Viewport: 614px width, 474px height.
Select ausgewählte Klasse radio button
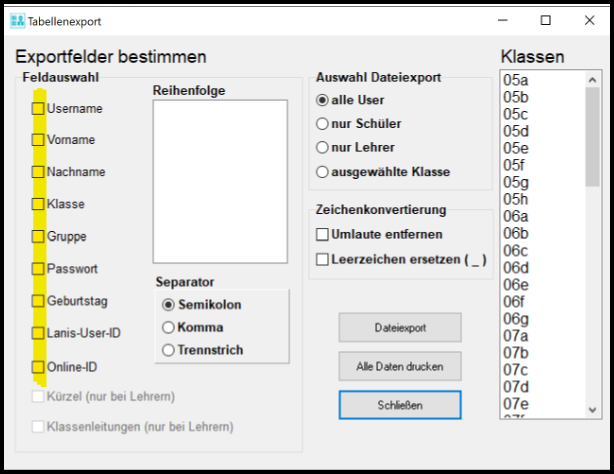(x=322, y=172)
